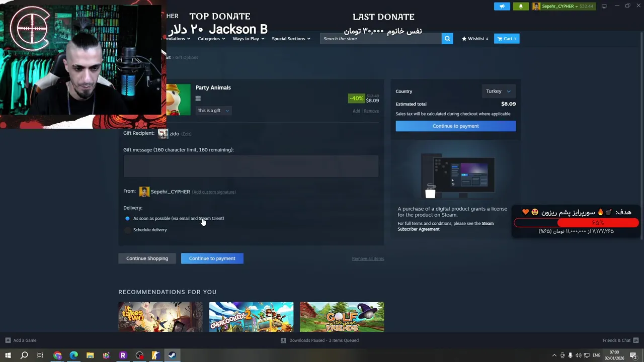Open the Cart button

click(507, 39)
